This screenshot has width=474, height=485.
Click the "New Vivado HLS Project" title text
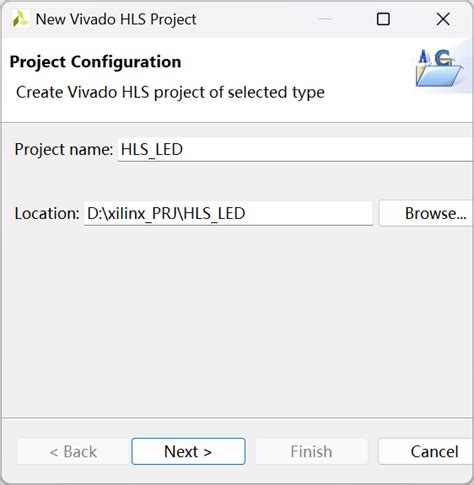click(116, 19)
